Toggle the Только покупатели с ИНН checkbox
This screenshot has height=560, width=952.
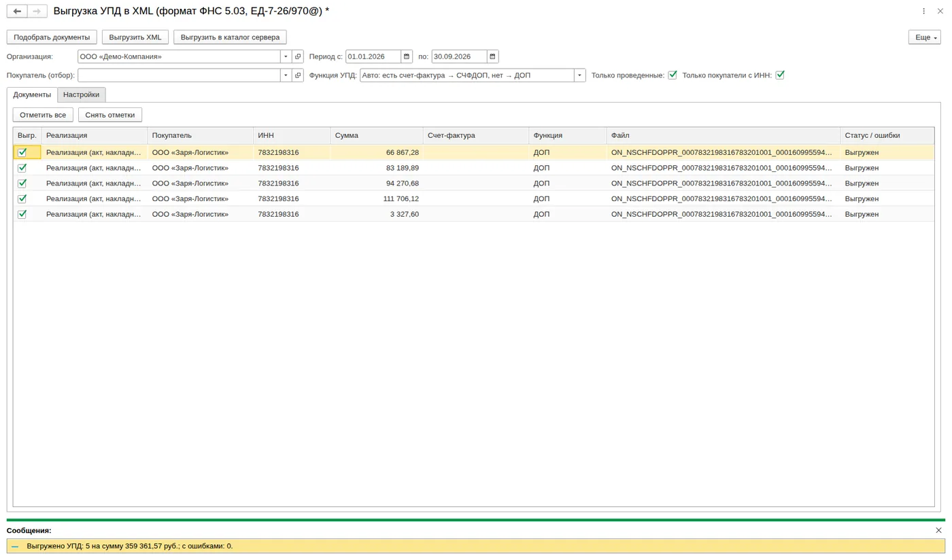point(780,75)
